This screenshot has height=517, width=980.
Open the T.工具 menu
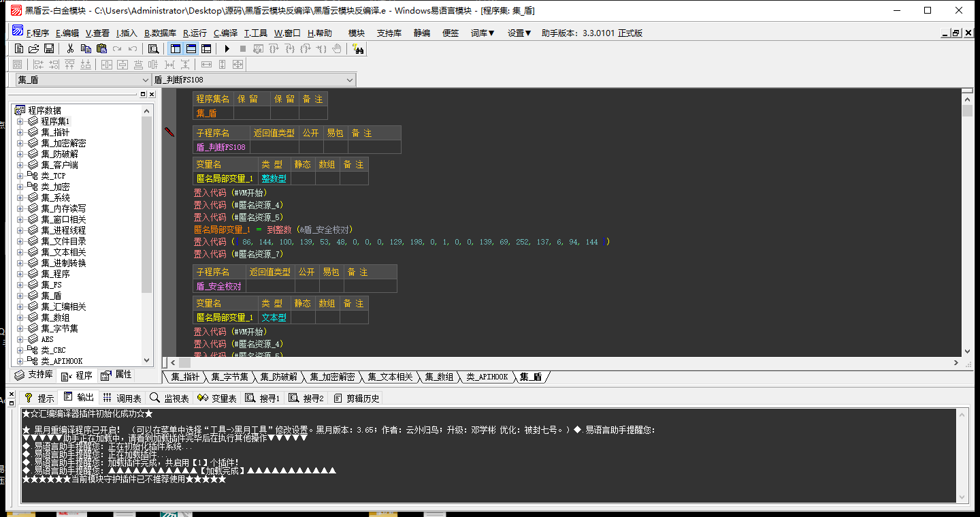[256, 33]
